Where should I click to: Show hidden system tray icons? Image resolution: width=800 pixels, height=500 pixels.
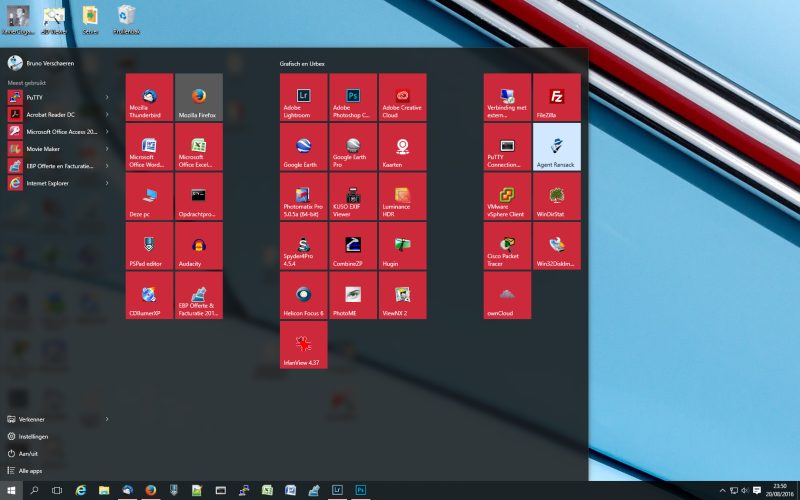(x=722, y=490)
